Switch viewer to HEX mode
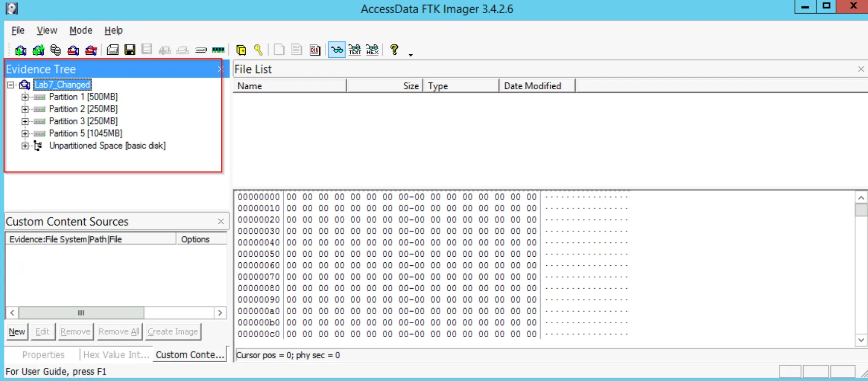 [x=373, y=50]
